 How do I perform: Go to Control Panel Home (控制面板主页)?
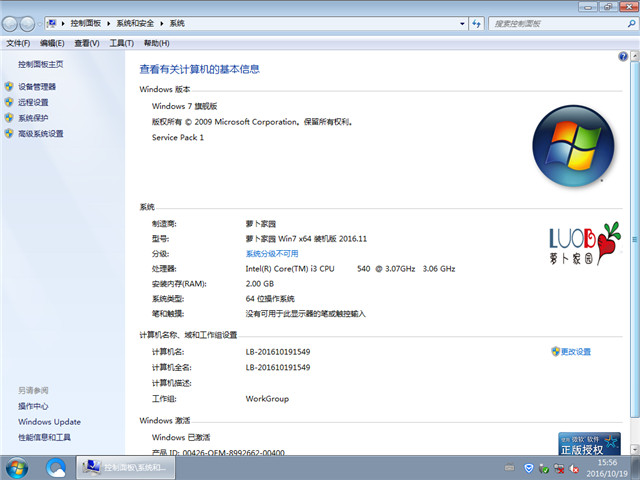click(x=40, y=64)
